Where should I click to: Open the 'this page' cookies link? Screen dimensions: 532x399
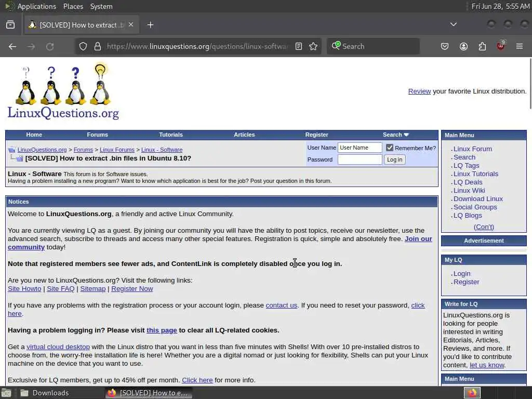(162, 330)
